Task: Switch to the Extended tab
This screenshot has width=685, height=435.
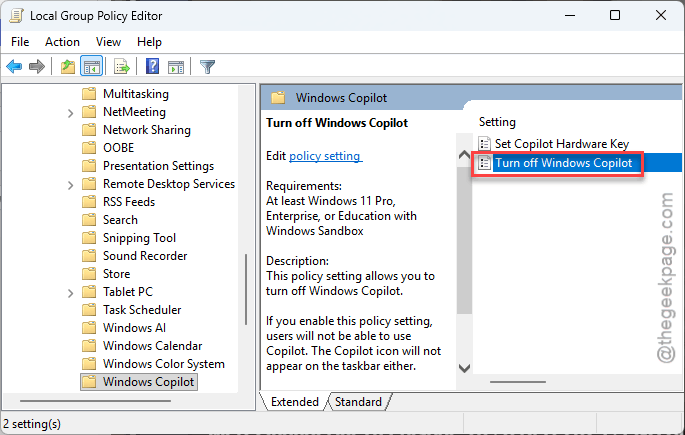Action: click(x=295, y=401)
